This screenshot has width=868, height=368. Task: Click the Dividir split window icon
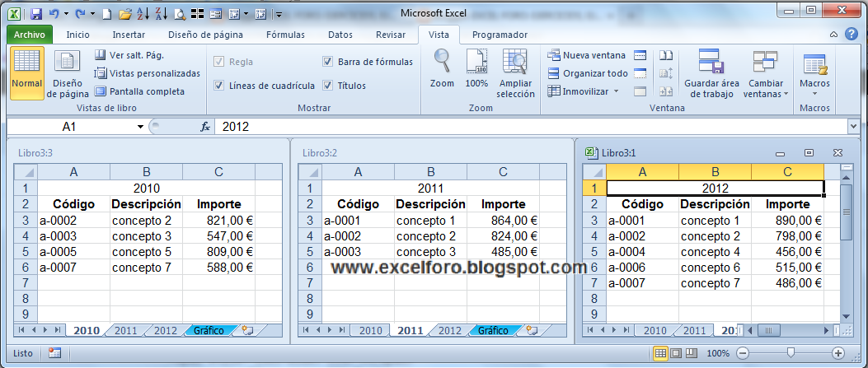tap(640, 55)
